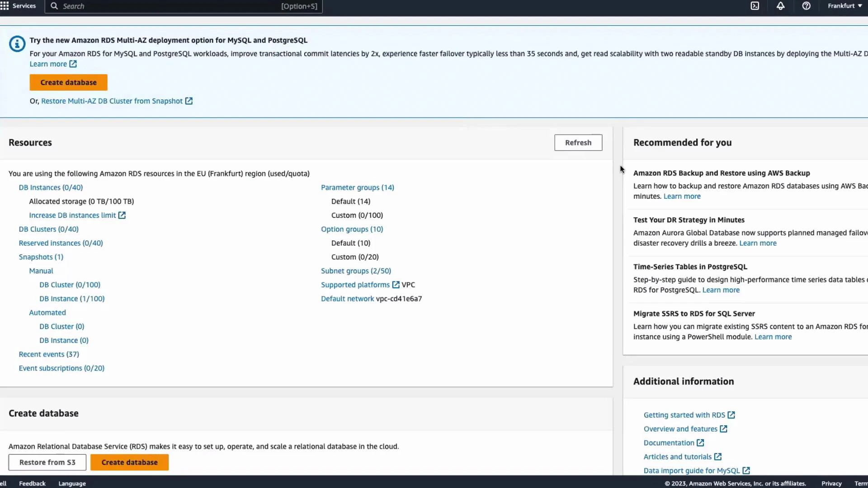
Task: Click external-link icon beside Increase DB instances limit
Action: 122,215
